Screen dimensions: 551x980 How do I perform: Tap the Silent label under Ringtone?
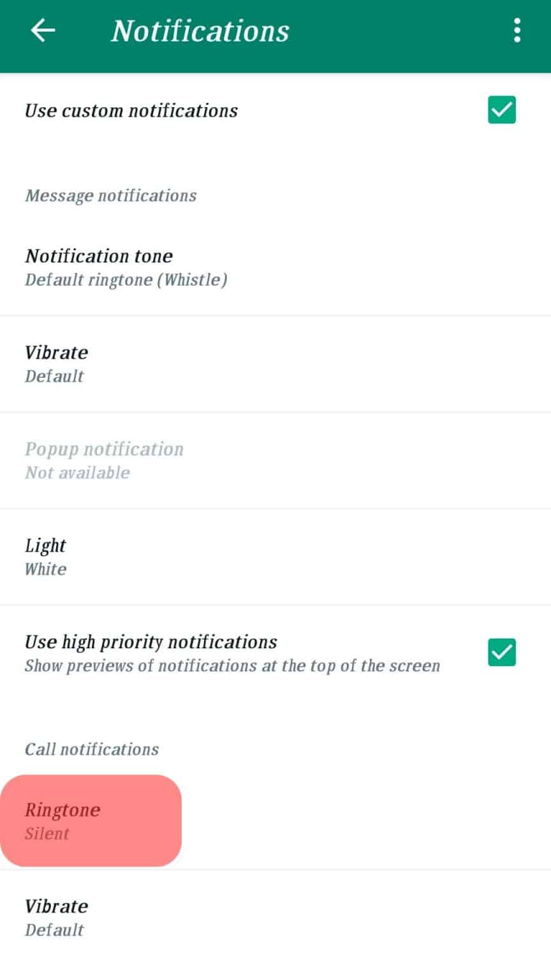(x=47, y=833)
